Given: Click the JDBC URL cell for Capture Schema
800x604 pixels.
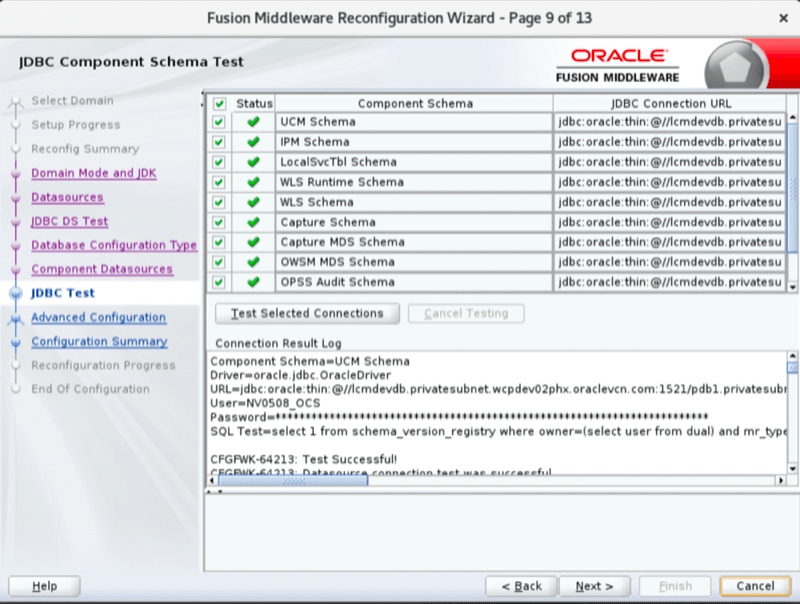Looking at the screenshot, I should 669,222.
